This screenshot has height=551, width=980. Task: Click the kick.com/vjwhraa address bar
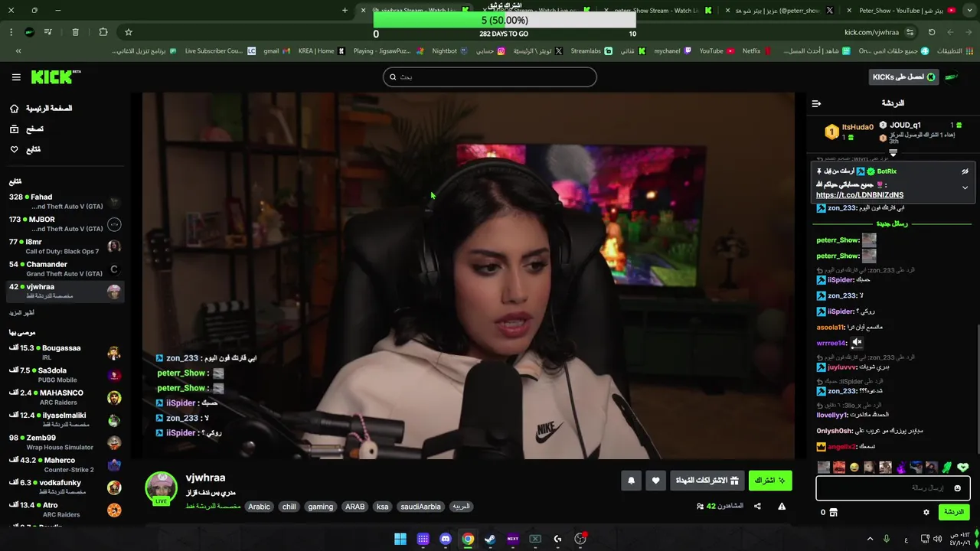[871, 32]
